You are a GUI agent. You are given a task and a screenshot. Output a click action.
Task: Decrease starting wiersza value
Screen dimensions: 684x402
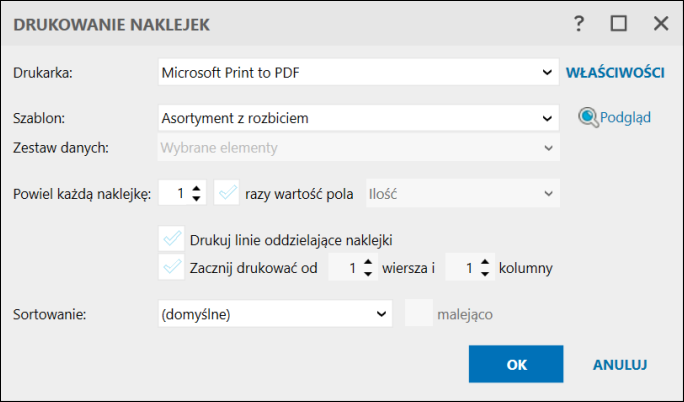pyautogui.click(x=368, y=273)
